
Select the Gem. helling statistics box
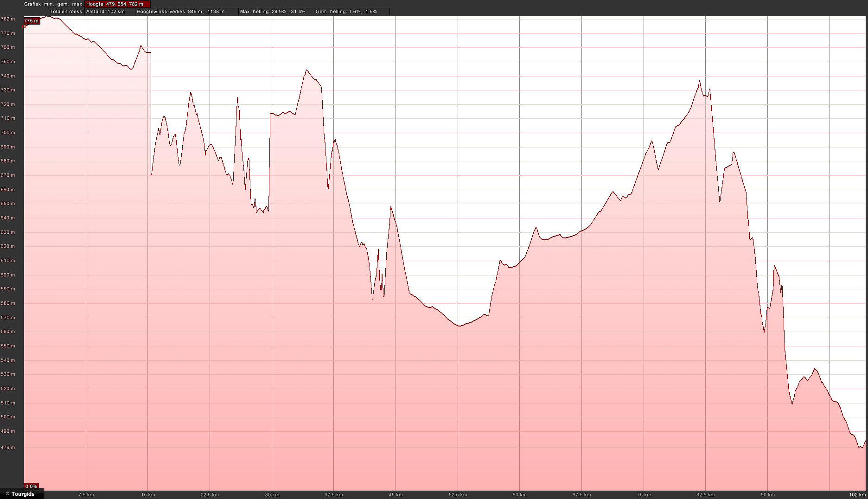[351, 12]
